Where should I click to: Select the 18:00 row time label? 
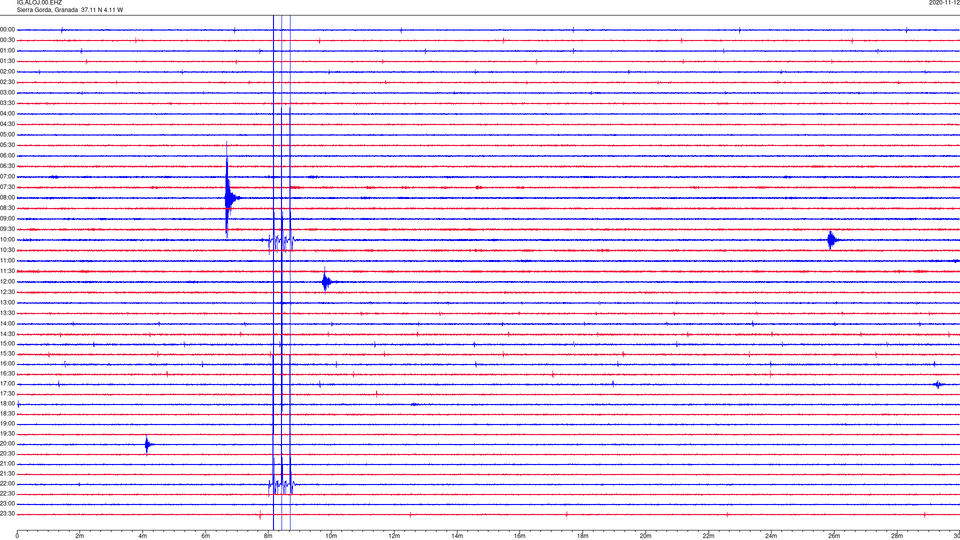coord(7,403)
